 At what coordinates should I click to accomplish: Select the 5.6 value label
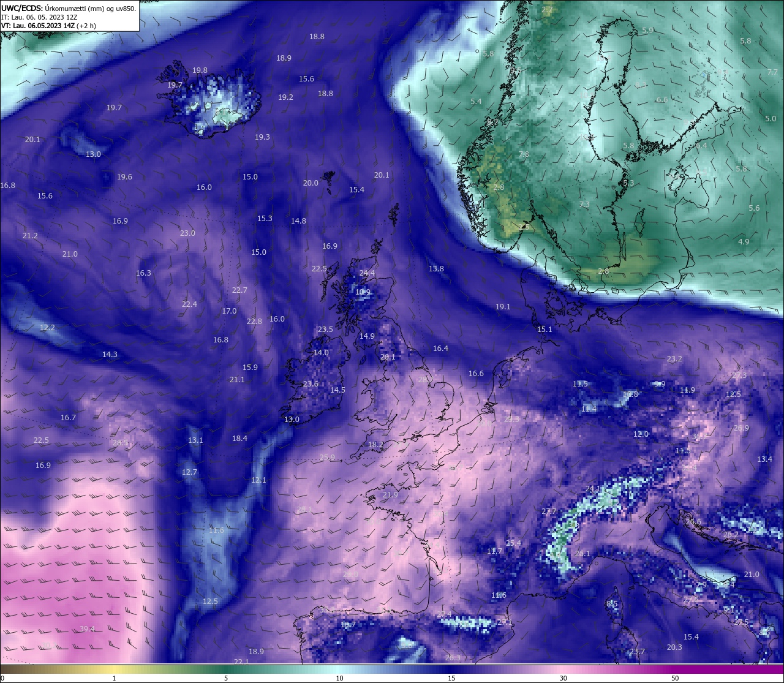[x=754, y=208]
